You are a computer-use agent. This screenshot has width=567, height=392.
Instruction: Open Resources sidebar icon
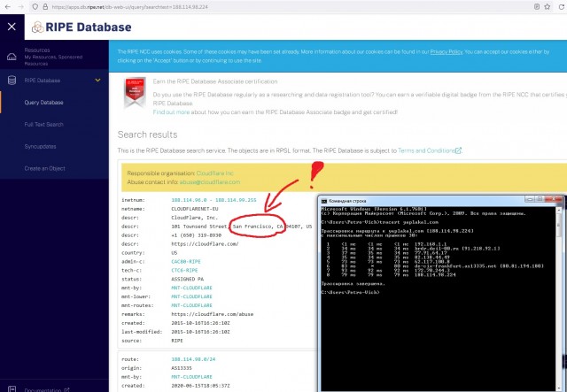pos(12,57)
